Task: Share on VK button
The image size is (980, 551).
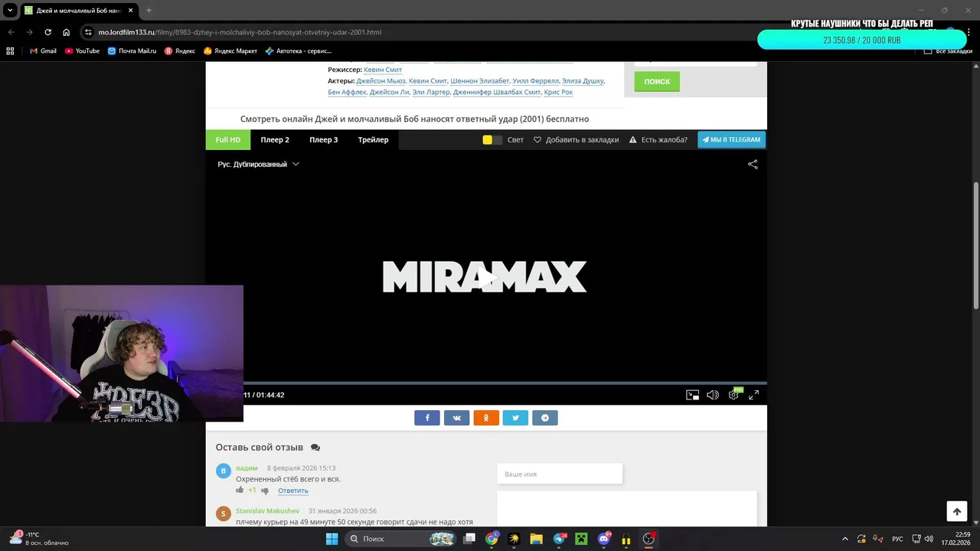Action: [x=457, y=417]
